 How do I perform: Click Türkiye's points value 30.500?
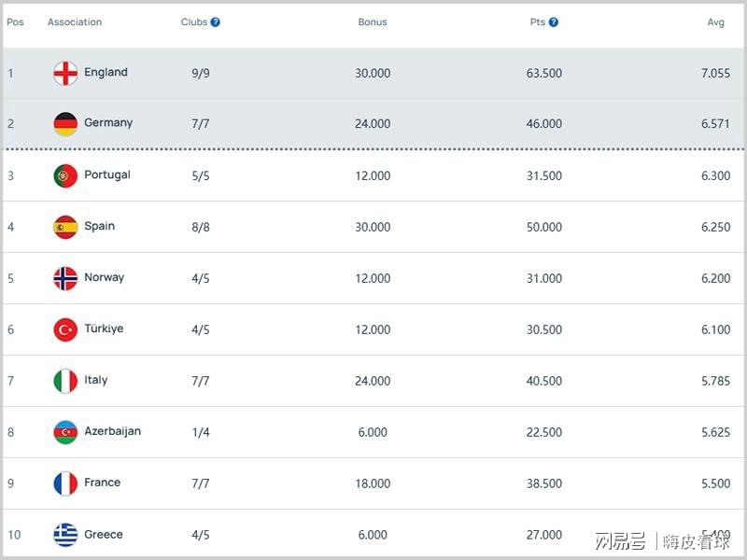point(544,329)
